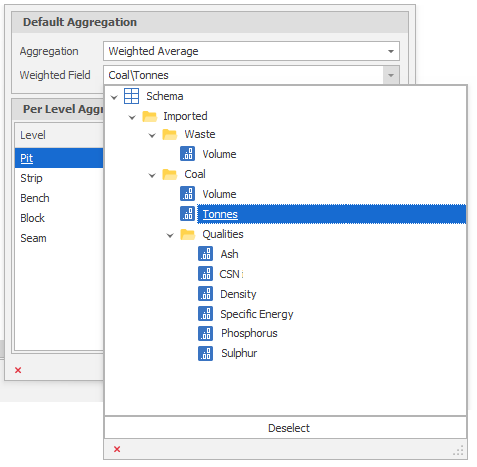Select the Strip level
This screenshot has width=477, height=467.
point(59,178)
